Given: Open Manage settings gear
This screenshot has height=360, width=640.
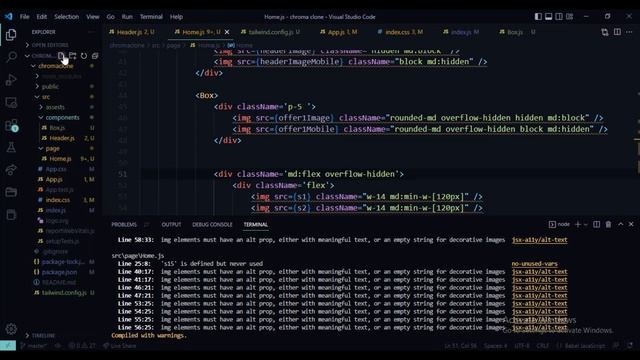Looking at the screenshot, I should [x=11, y=328].
